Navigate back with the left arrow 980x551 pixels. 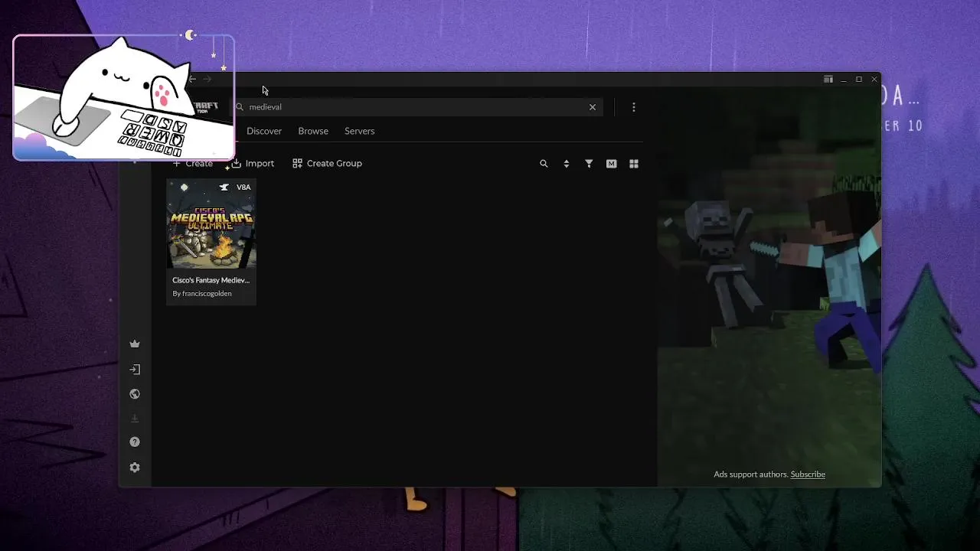tap(192, 79)
